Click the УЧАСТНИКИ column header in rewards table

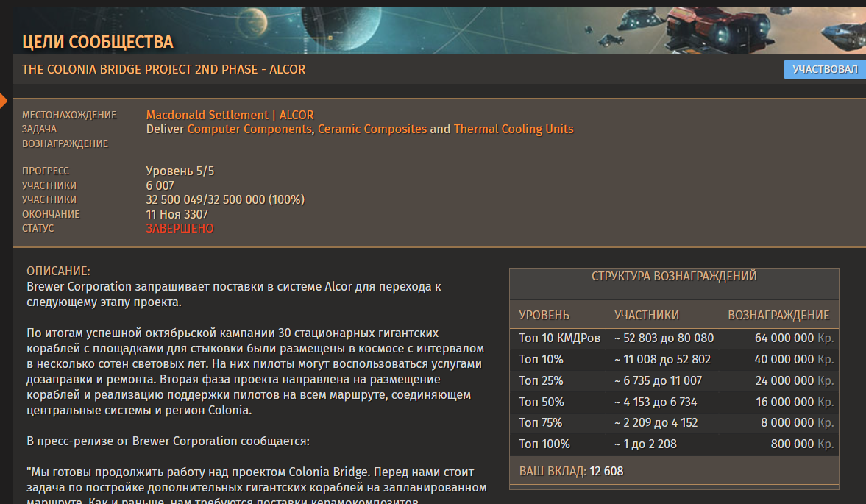coord(647,315)
